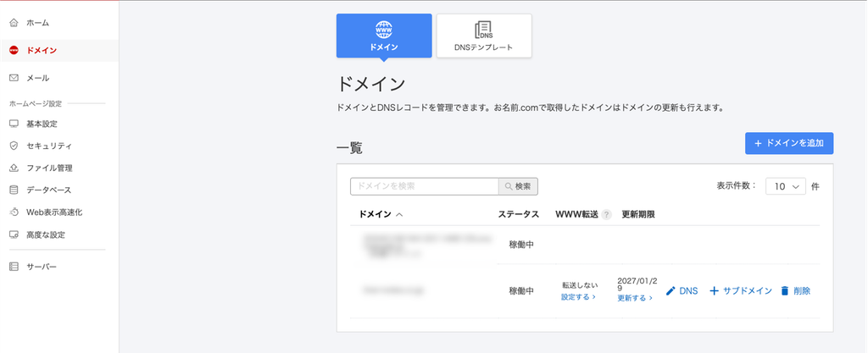Click the サブドメイン add link
The image size is (868, 353).
click(x=740, y=290)
